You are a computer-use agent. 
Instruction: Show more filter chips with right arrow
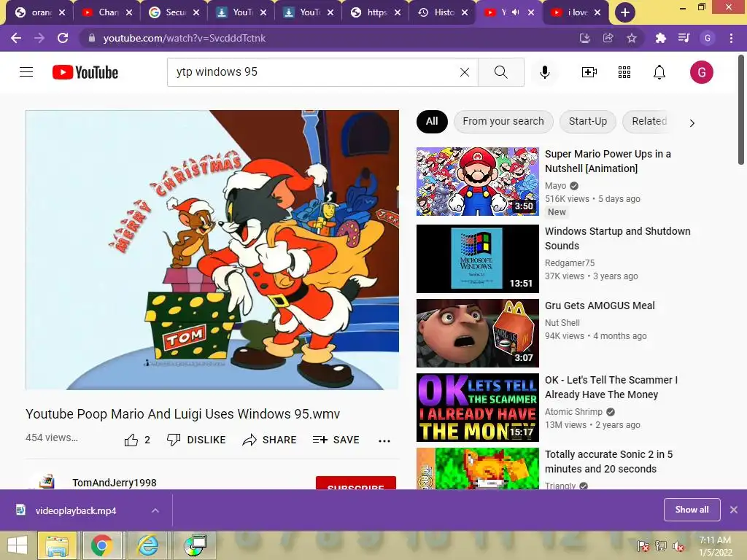(692, 122)
